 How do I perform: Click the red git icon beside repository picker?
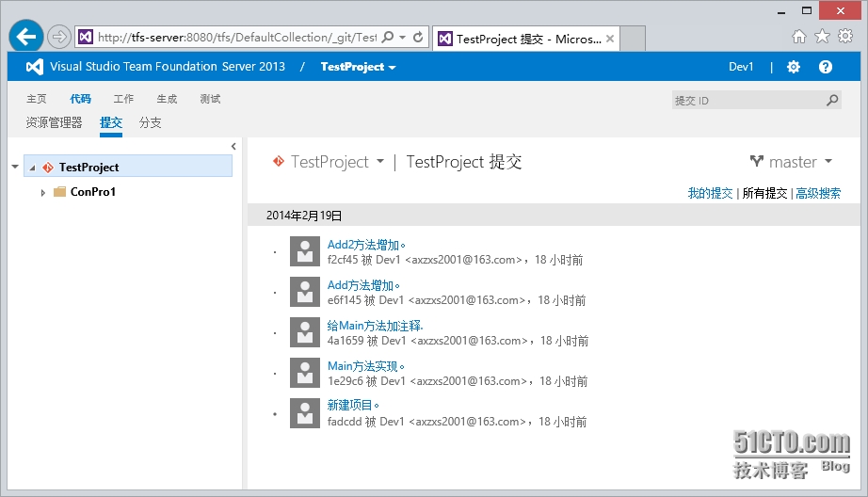point(279,161)
